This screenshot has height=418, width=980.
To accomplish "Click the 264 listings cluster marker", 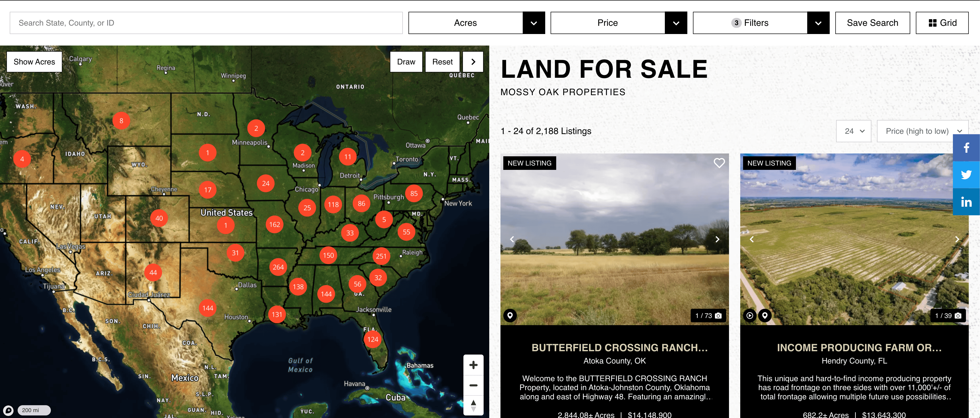I will pyautogui.click(x=278, y=267).
